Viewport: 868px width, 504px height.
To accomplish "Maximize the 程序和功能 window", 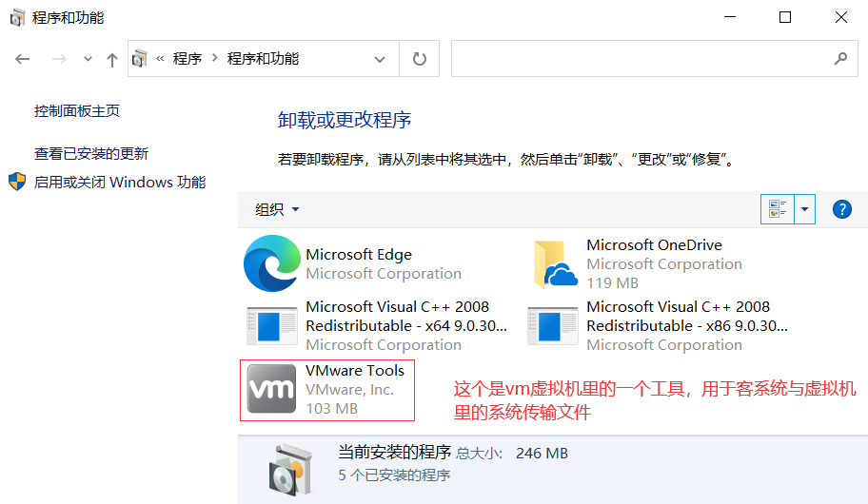I will click(x=785, y=17).
